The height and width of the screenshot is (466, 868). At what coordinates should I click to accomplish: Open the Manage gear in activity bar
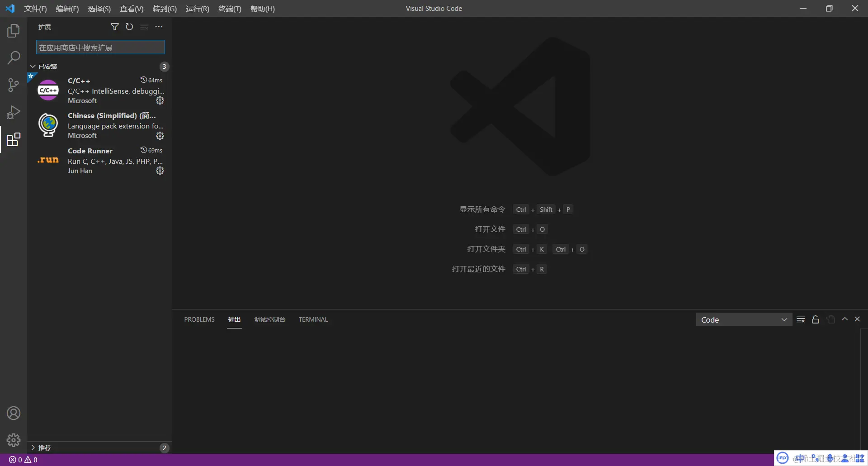pyautogui.click(x=14, y=440)
